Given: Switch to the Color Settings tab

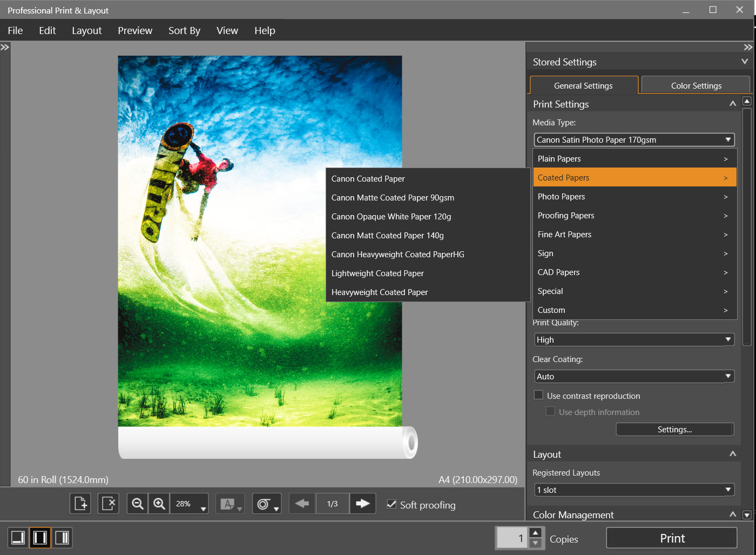Looking at the screenshot, I should click(696, 85).
